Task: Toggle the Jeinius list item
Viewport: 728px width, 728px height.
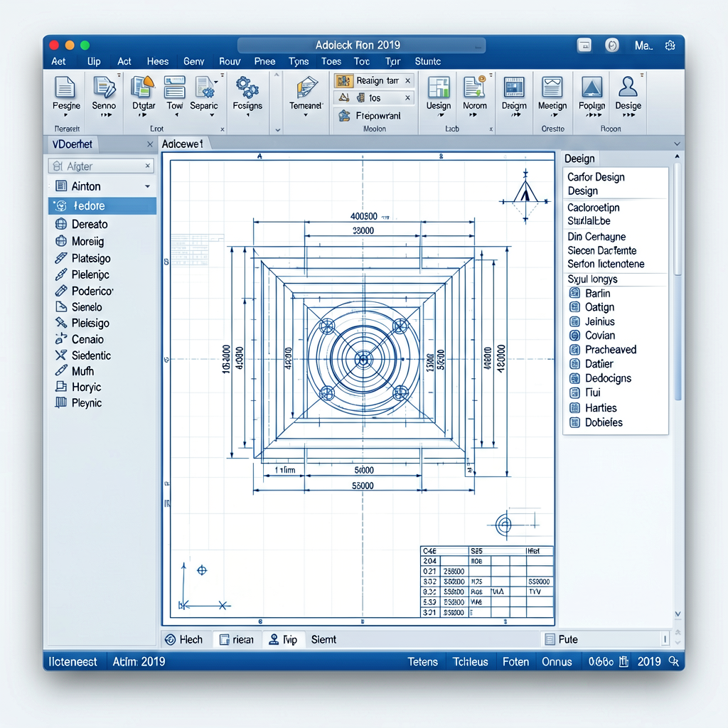Action: tap(574, 321)
